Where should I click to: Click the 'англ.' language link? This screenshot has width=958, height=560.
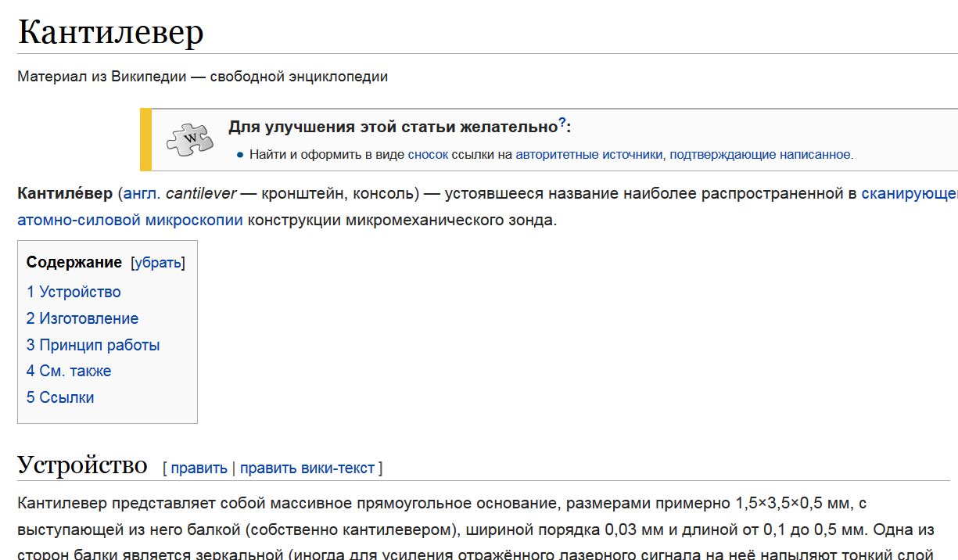point(142,193)
